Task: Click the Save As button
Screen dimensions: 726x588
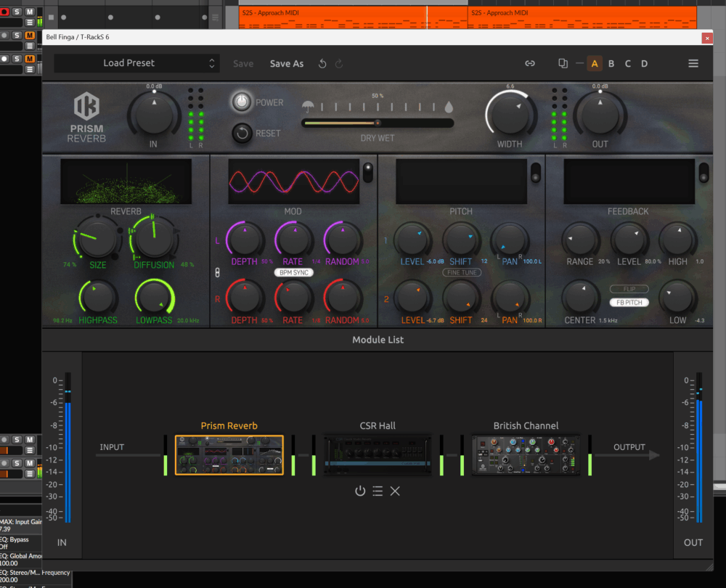Action: tap(287, 64)
